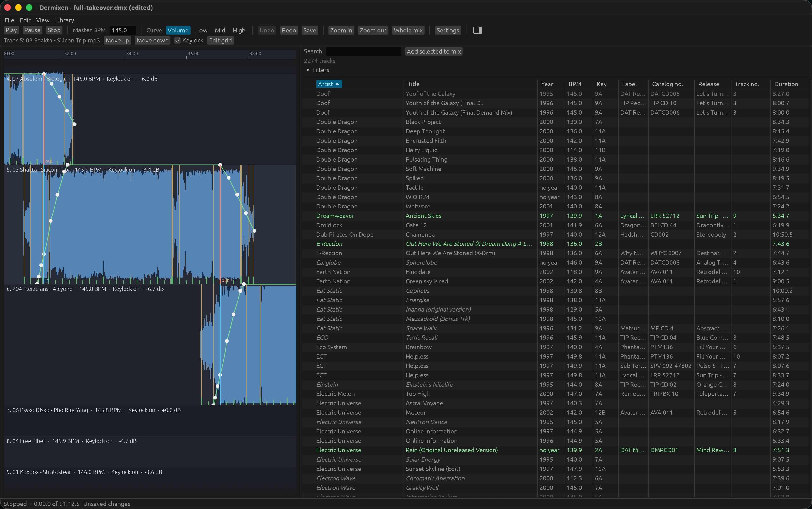The image size is (812, 509).
Task: Click the Redo button
Action: tap(289, 30)
